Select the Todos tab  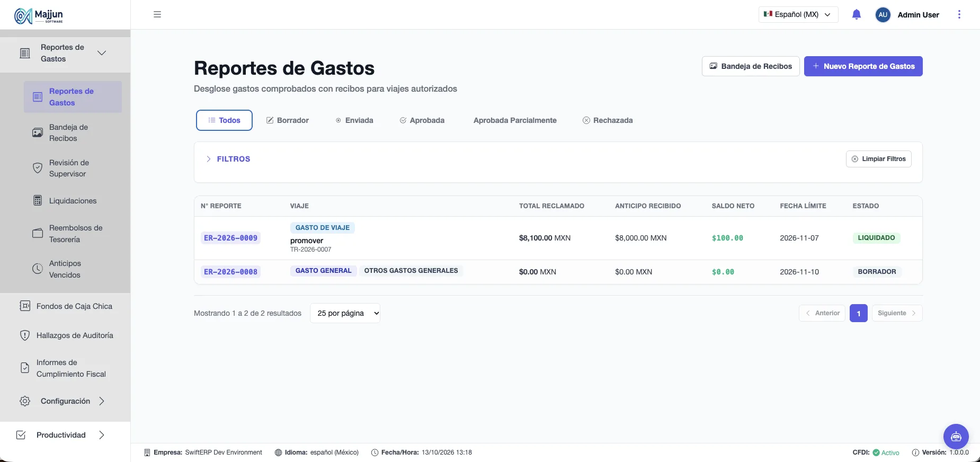[224, 120]
